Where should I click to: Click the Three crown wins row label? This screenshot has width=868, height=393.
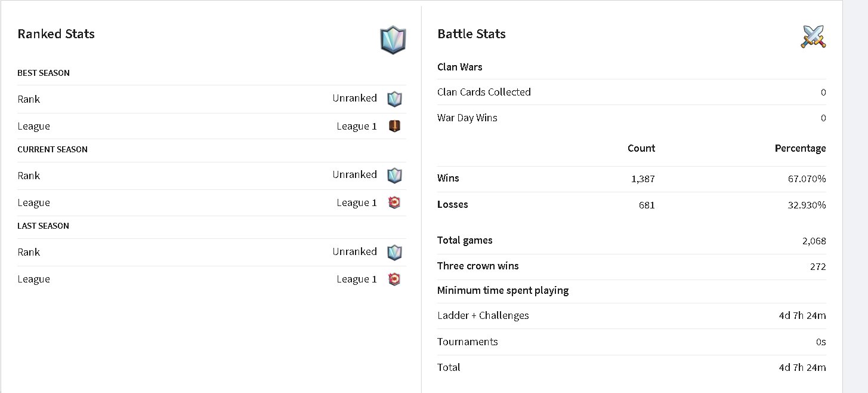coord(478,266)
